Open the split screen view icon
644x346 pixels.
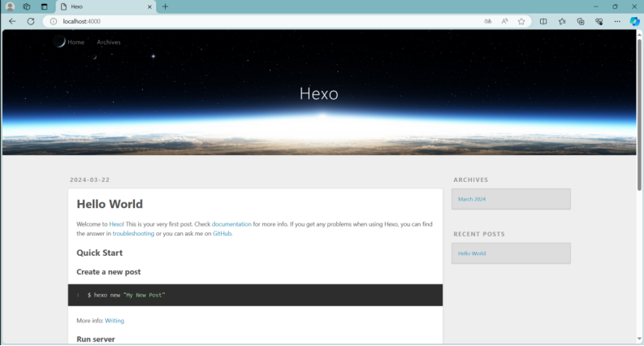click(543, 21)
